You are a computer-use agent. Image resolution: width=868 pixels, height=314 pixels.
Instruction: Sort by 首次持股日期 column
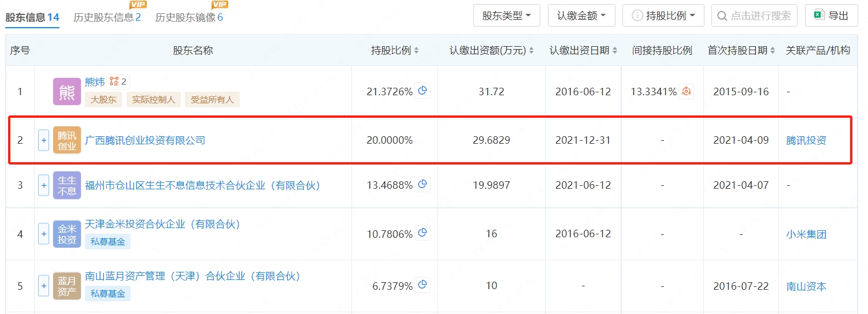773,51
